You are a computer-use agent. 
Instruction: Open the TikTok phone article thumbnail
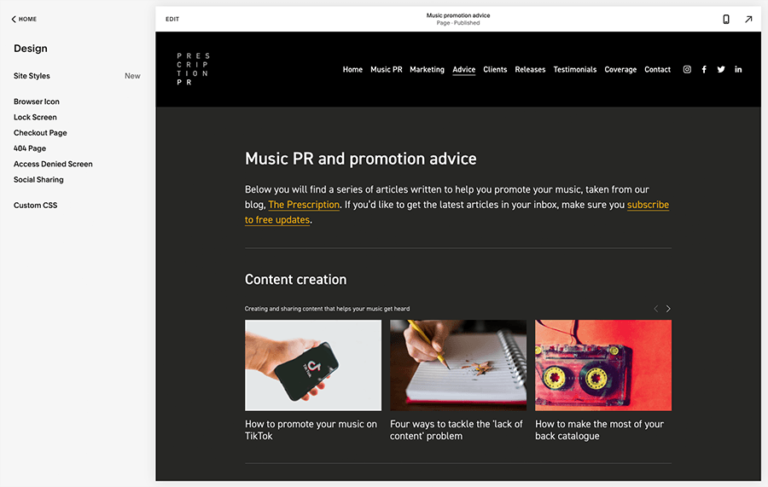313,365
